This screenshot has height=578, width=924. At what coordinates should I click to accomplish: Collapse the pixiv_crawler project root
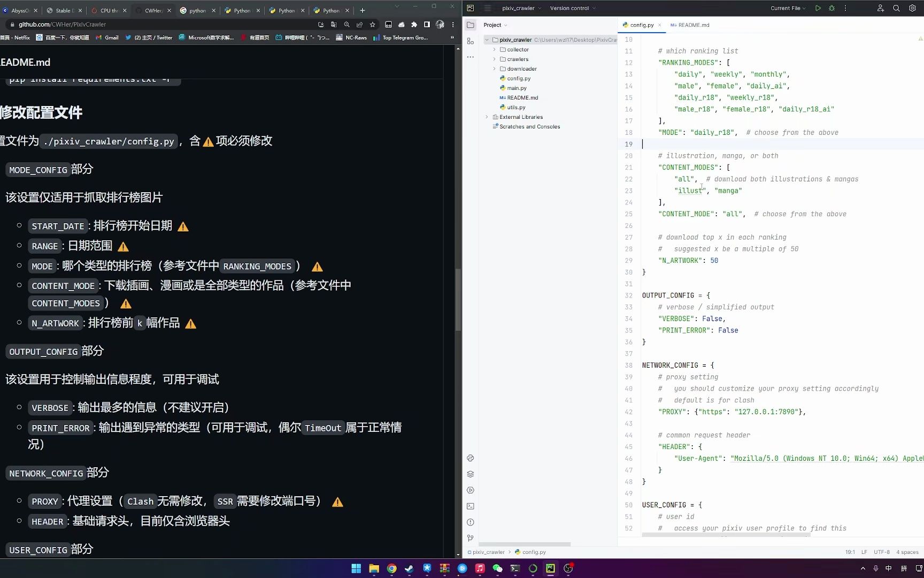coord(487,40)
